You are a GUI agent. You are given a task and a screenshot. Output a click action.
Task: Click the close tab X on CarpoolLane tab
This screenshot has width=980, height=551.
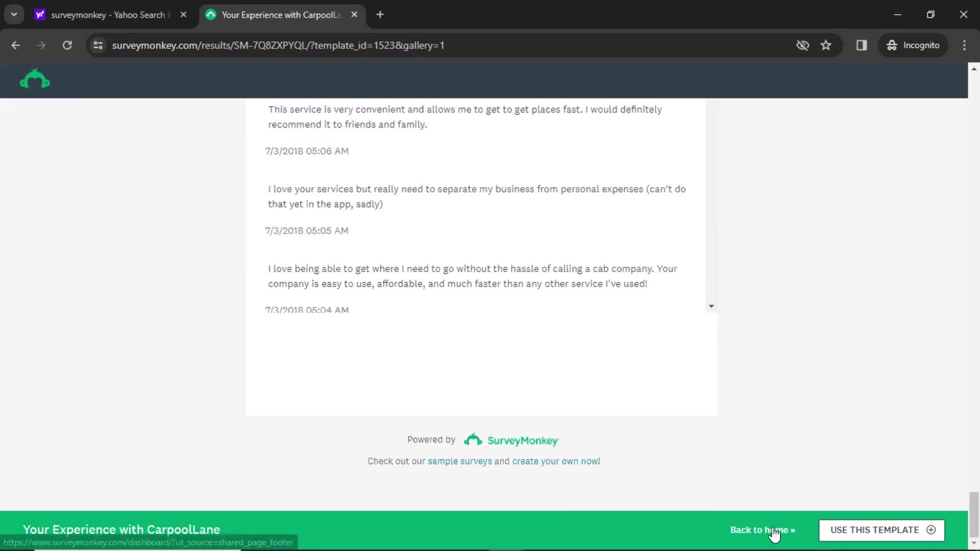355,14
